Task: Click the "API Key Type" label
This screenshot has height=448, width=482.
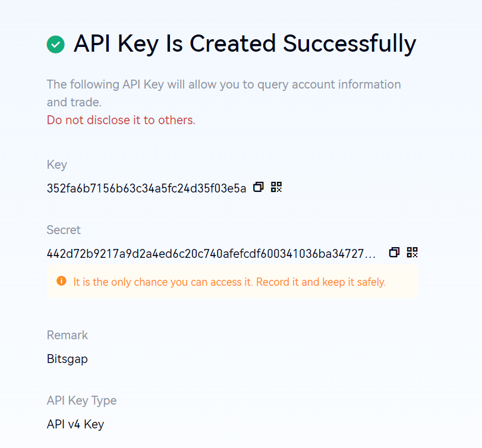Action: [x=81, y=400]
